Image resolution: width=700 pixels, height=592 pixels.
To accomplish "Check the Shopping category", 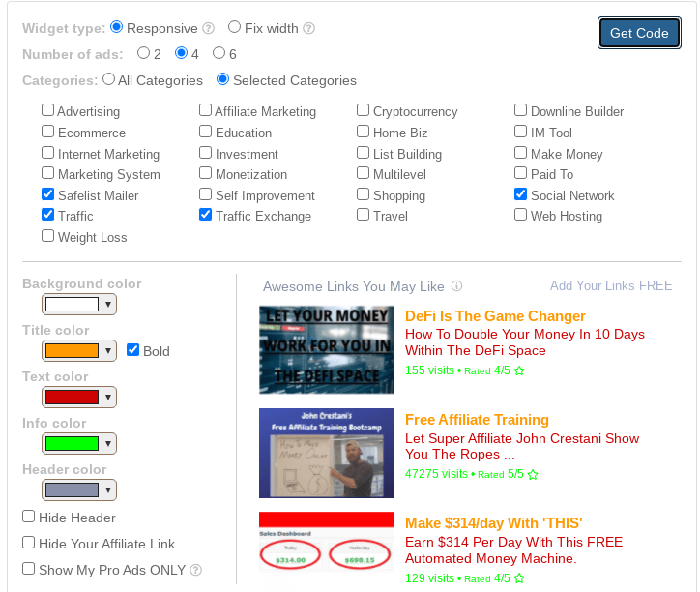I will [x=363, y=194].
